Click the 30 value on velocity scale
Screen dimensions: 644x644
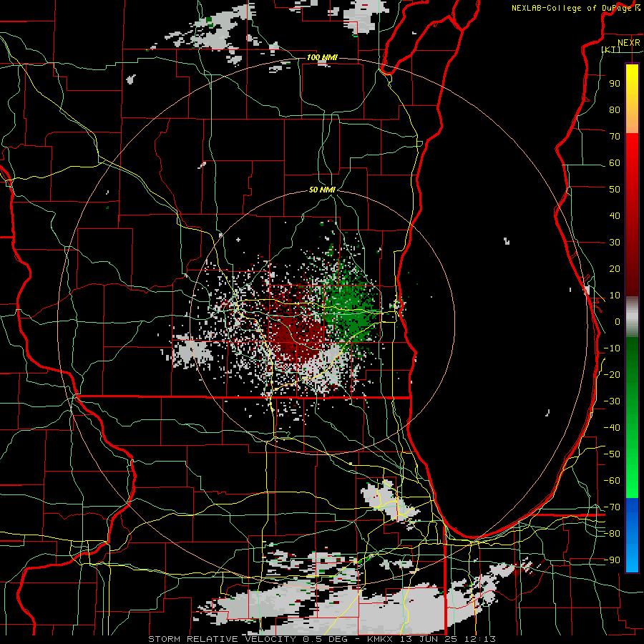[615, 243]
